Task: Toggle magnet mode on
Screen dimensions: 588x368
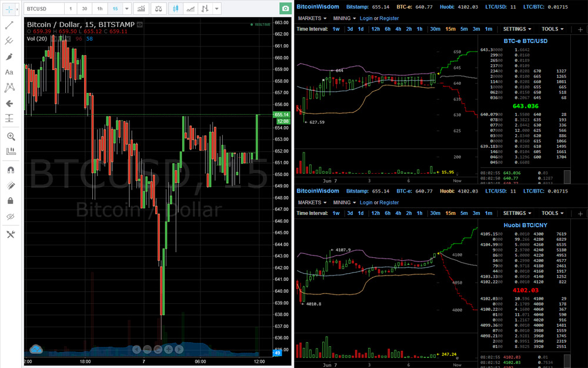Action: click(x=11, y=170)
